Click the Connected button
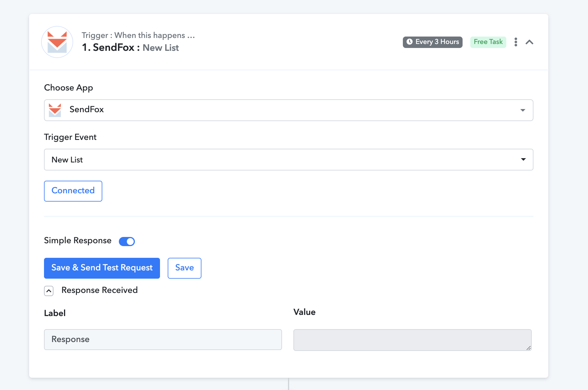The width and height of the screenshot is (588, 390). pos(73,191)
